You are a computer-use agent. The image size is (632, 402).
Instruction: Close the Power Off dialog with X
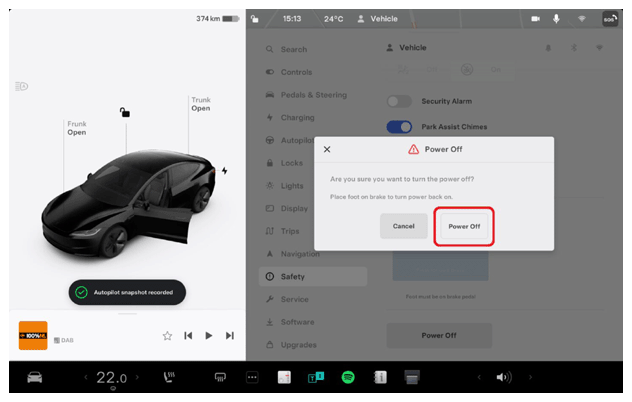click(x=327, y=150)
